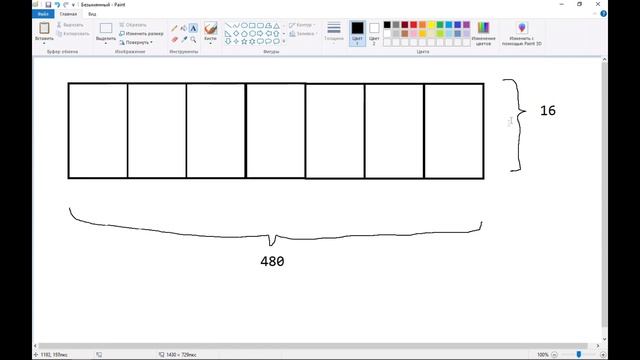Click the Paste clipboard icon
The image size is (640, 360).
point(44,28)
